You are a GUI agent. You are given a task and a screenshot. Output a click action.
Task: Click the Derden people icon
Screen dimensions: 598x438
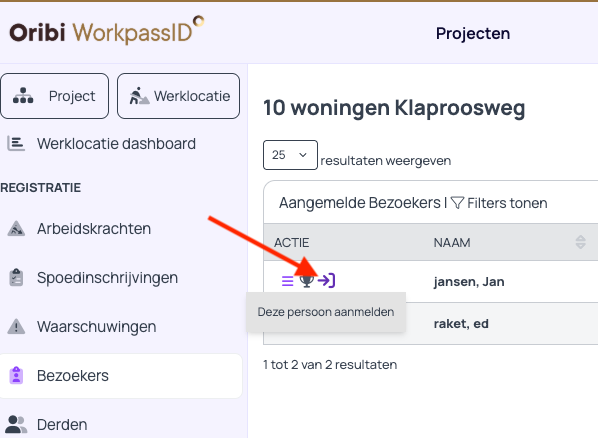(16, 424)
